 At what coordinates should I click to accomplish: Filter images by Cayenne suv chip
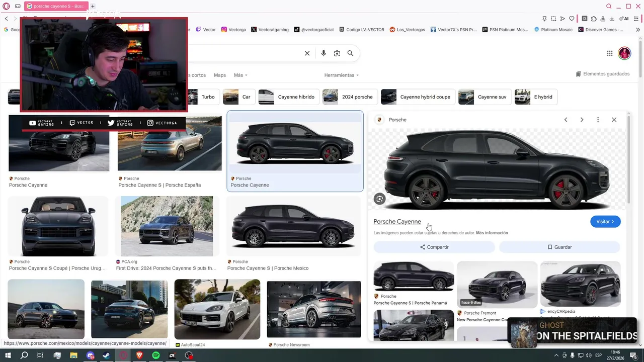[x=485, y=97]
